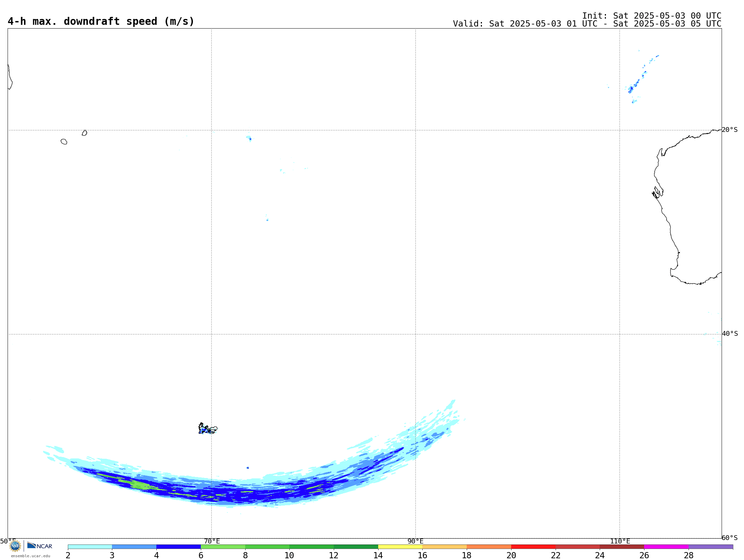This screenshot has height=560, width=744.
Task: Click the Mauritius island outline
Action: coord(84,133)
